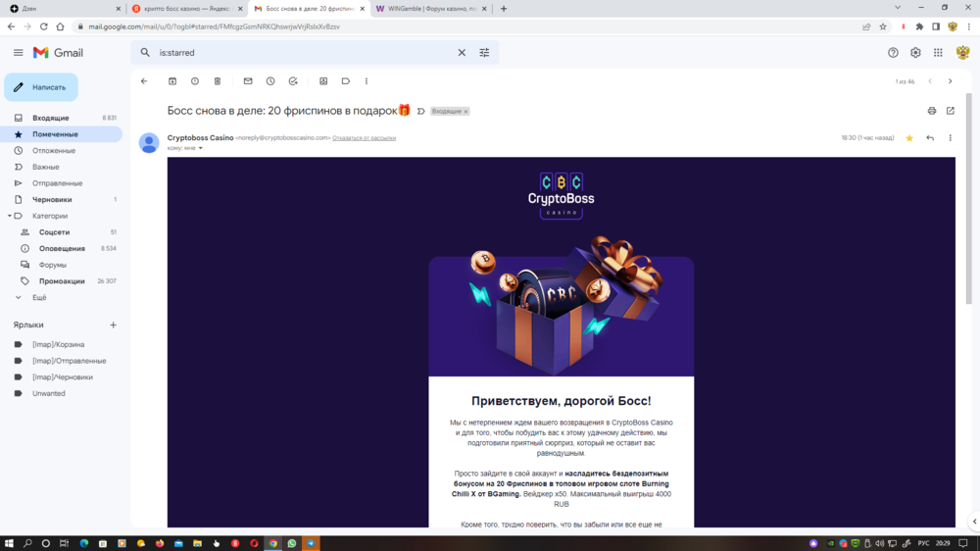
Task: Delete the email with trash icon
Action: point(218,81)
